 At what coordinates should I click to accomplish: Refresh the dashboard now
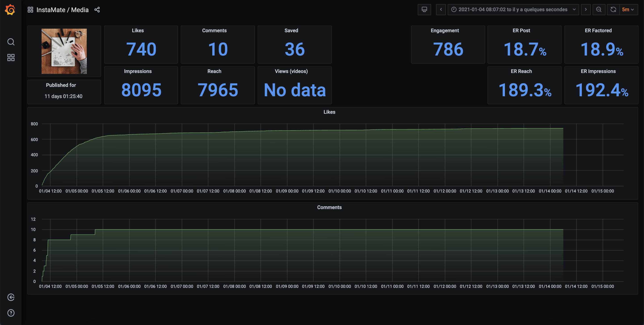613,9
